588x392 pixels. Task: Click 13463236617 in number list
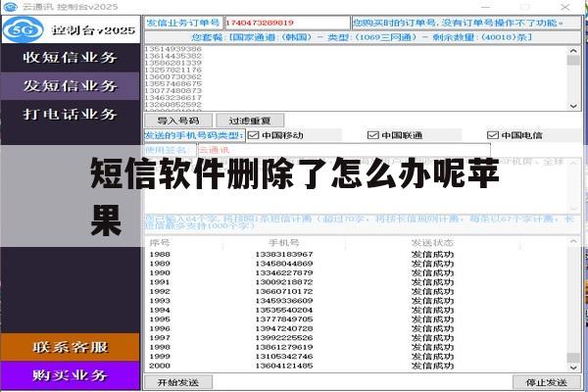click(x=173, y=98)
